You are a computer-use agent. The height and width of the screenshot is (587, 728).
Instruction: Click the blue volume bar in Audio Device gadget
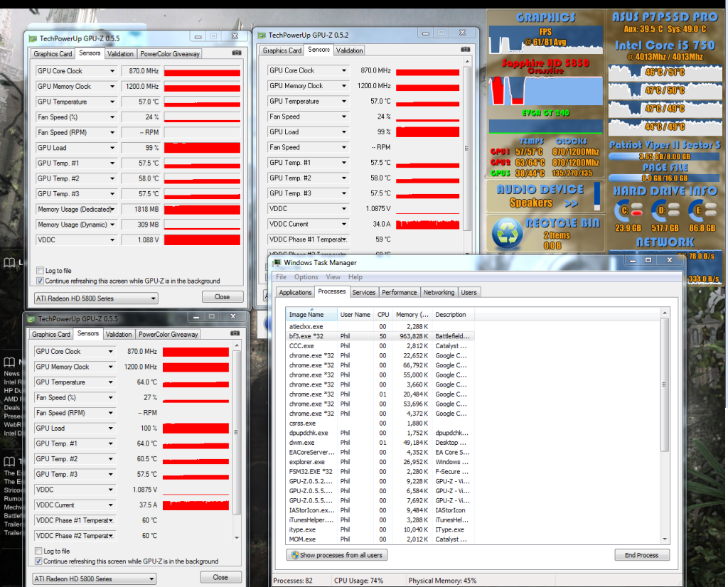pyautogui.click(x=597, y=195)
